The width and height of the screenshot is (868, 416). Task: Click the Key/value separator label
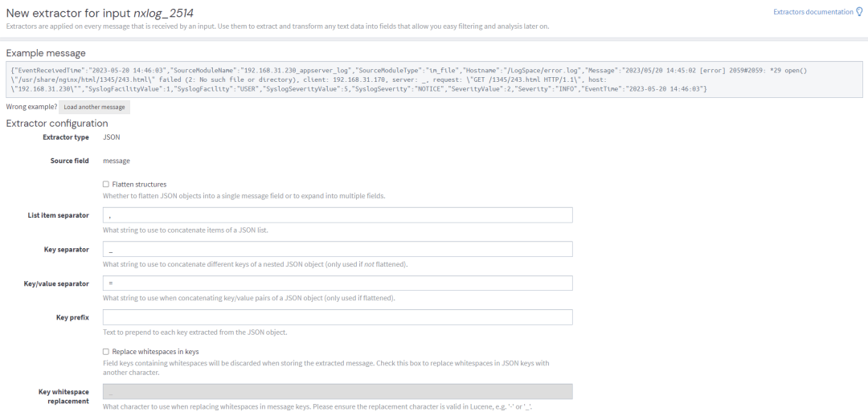[x=56, y=283]
